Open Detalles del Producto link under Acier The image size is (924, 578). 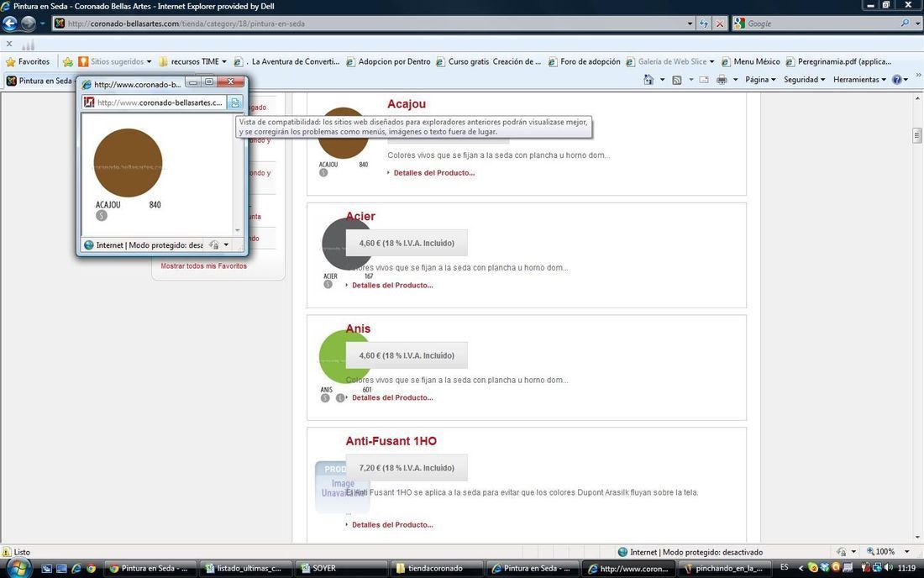pyautogui.click(x=392, y=285)
